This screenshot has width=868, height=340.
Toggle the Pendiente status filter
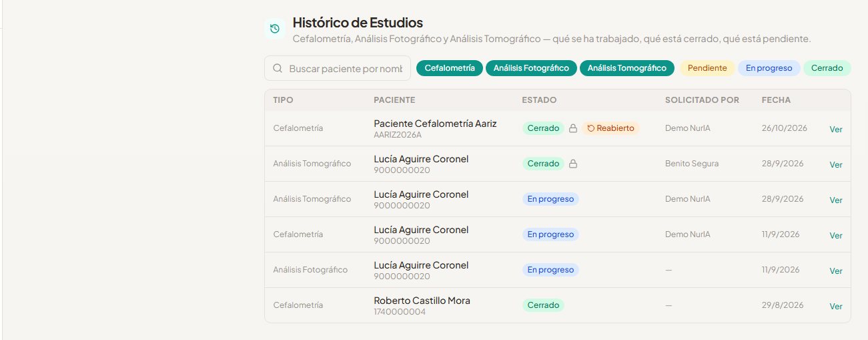(707, 68)
